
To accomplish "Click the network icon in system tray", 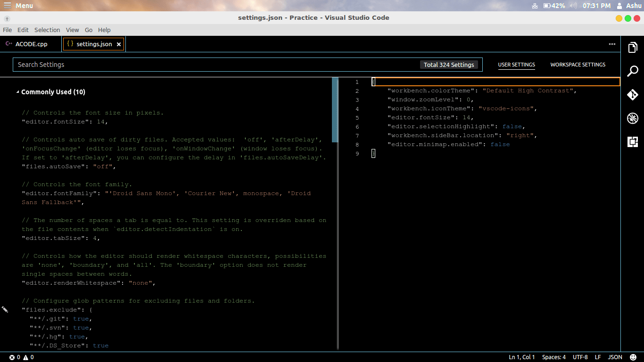I will tap(535, 6).
